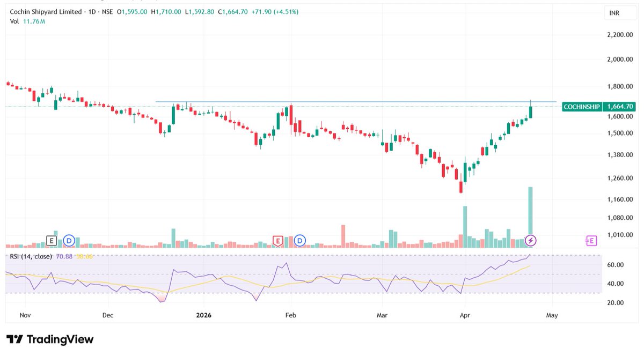
Task: Click the RSI axis 60.00 label
Action: click(616, 265)
